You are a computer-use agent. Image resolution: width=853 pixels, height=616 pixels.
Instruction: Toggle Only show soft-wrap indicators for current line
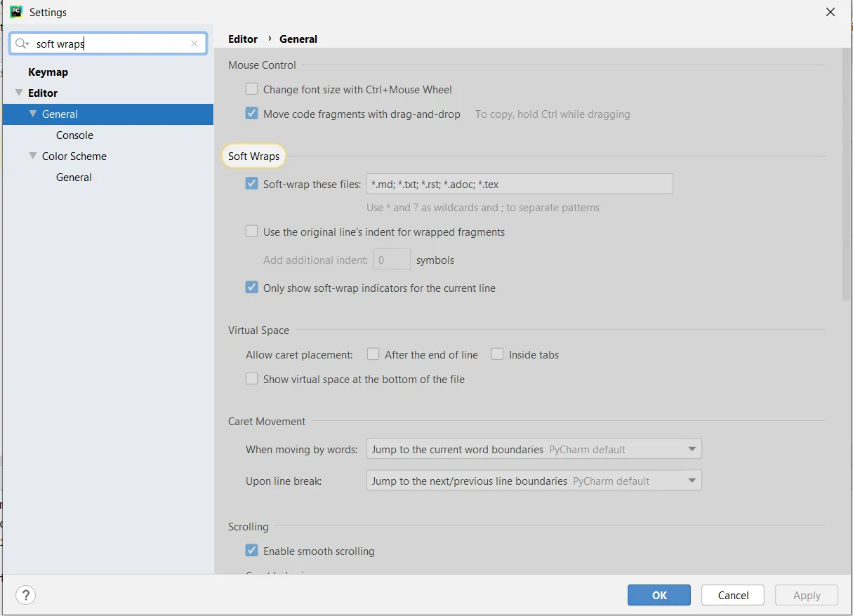(251, 288)
